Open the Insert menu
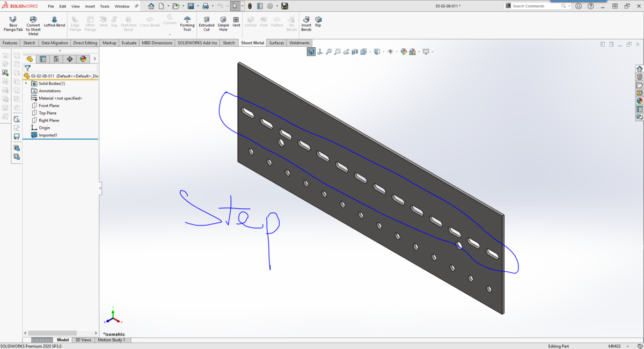This screenshot has height=349, width=644. [90, 6]
